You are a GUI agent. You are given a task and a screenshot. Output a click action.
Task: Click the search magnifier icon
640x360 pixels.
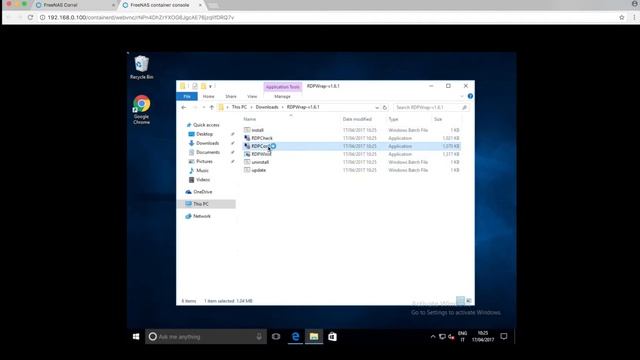[x=464, y=107]
